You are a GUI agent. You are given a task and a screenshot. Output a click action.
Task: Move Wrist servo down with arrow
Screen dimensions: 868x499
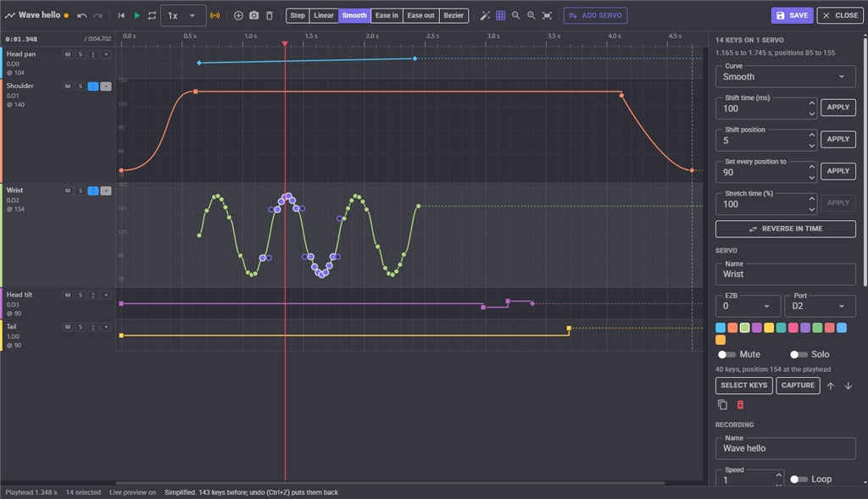848,385
